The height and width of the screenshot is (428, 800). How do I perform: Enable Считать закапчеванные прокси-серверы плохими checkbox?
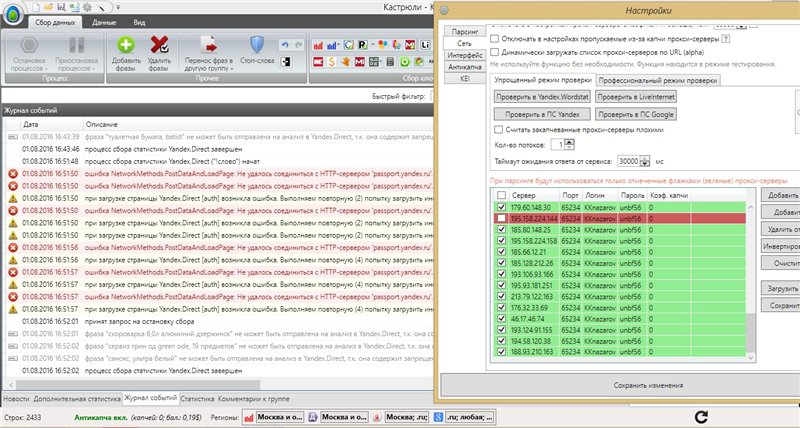[499, 129]
